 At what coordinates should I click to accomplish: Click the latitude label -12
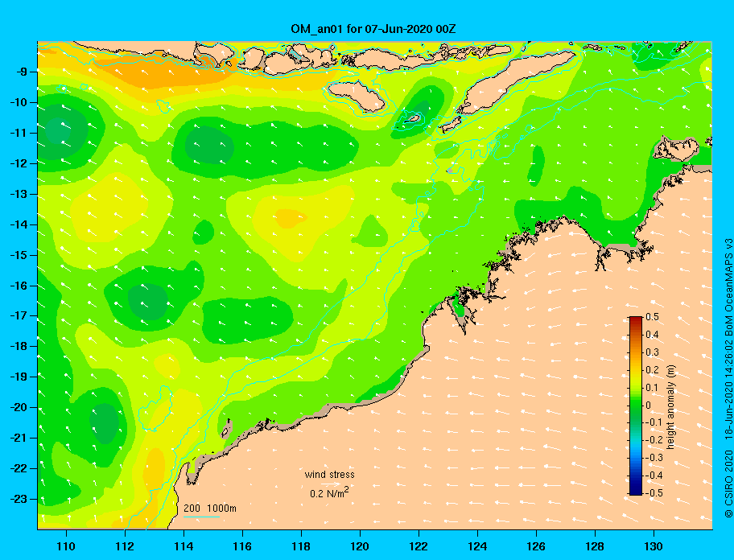(19, 163)
